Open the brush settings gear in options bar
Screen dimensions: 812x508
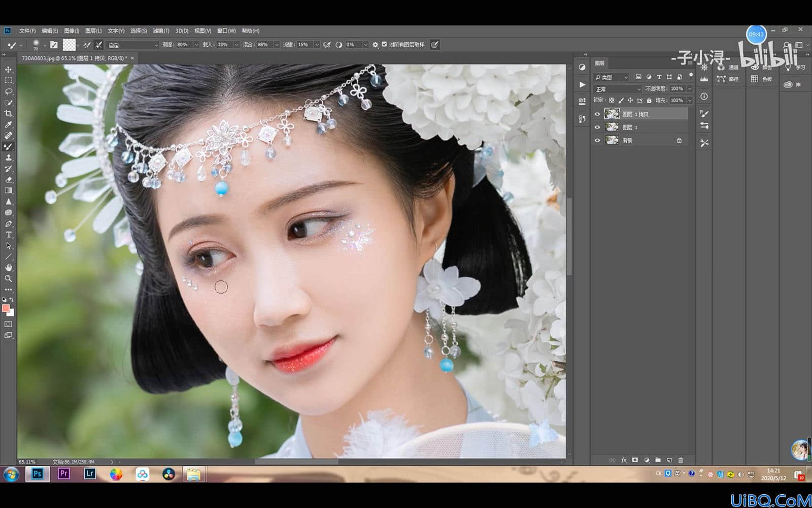[x=376, y=45]
